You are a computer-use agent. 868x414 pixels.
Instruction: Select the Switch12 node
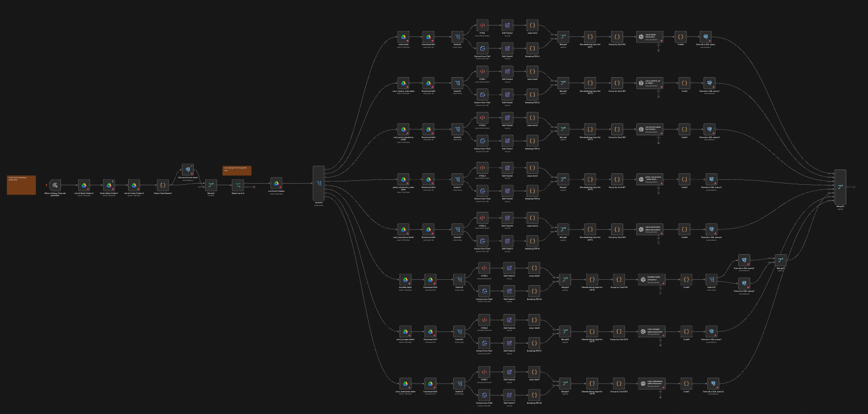711,279
